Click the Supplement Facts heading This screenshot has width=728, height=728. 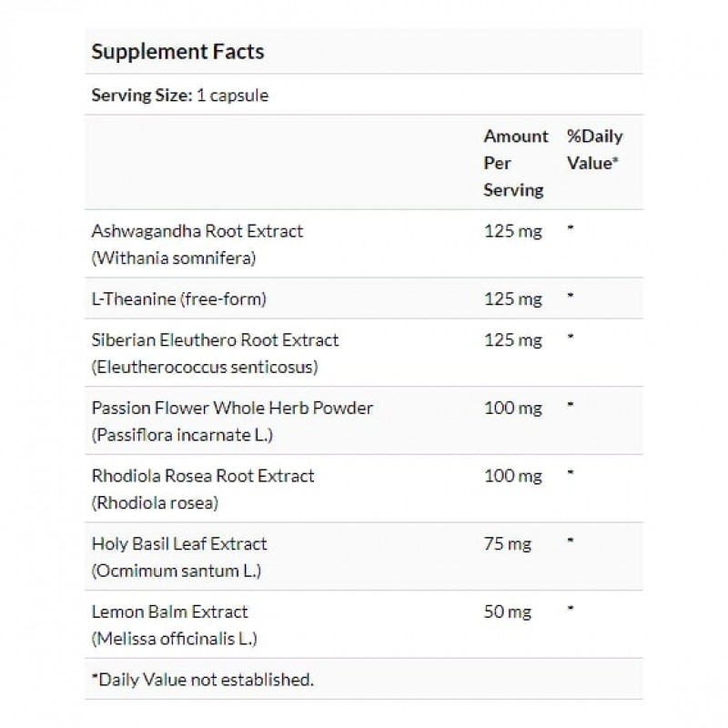177,51
